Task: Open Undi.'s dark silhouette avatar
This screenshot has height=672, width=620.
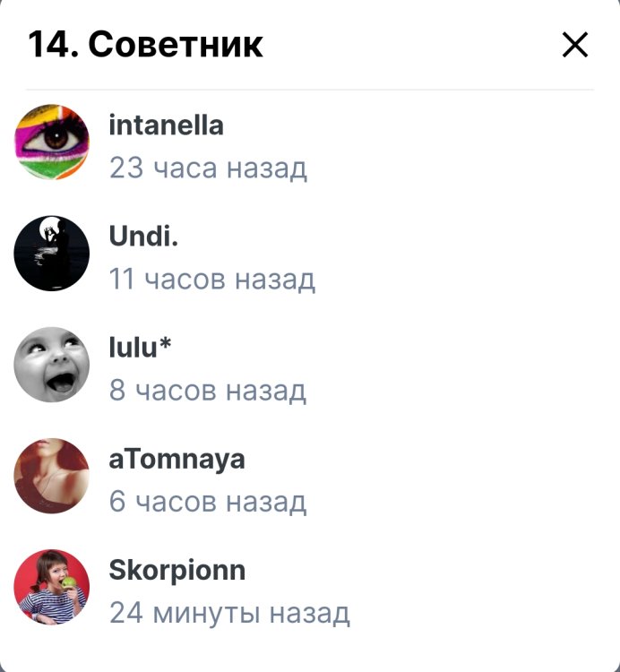Action: point(52,254)
